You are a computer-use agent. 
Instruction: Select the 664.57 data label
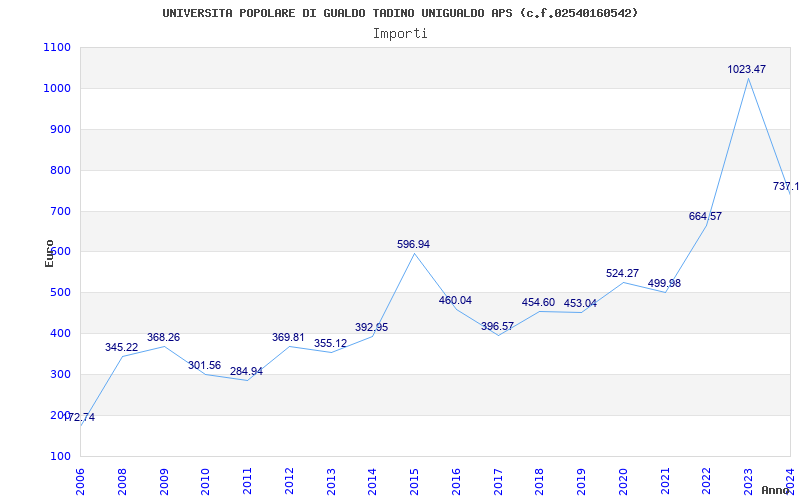705,216
